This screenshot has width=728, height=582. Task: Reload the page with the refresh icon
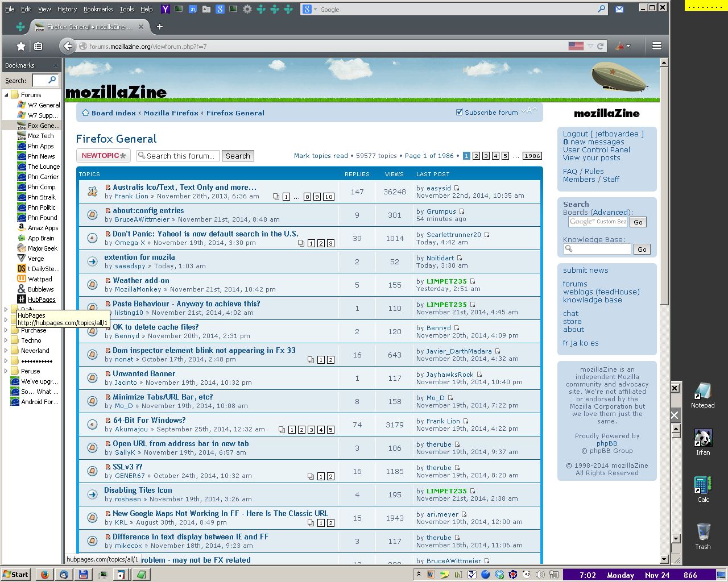(x=600, y=46)
